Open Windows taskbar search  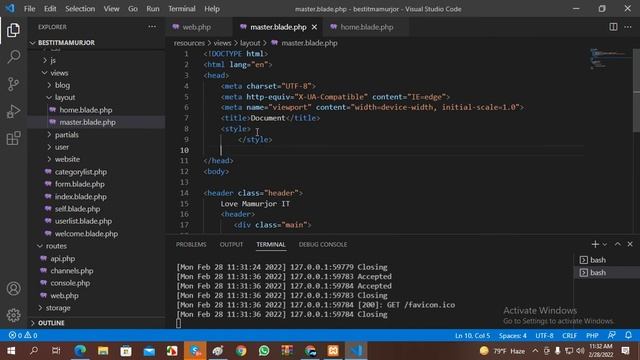pos(34,351)
